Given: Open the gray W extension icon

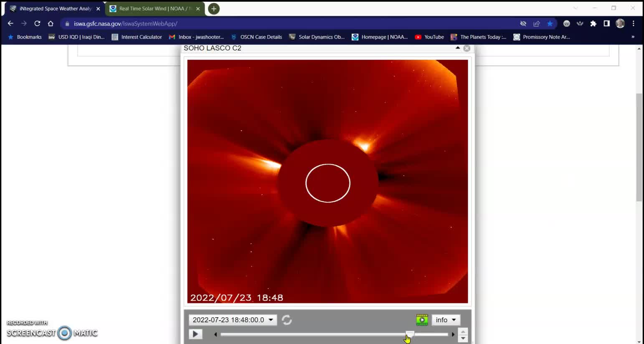Looking at the screenshot, I should tap(566, 23).
